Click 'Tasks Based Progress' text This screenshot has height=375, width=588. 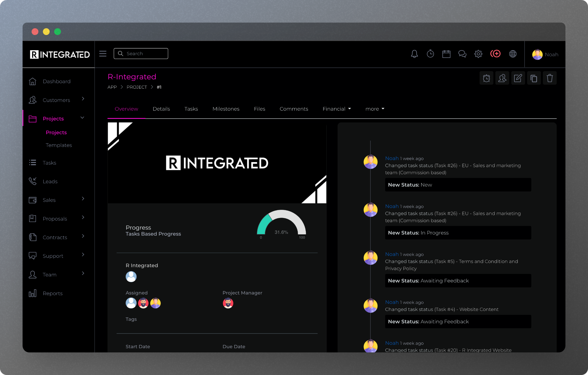click(153, 234)
